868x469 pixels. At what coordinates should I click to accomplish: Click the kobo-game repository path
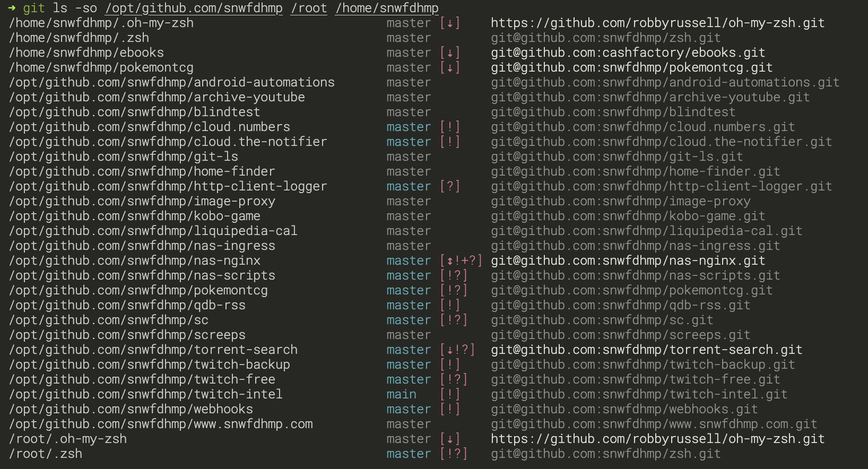tap(135, 216)
